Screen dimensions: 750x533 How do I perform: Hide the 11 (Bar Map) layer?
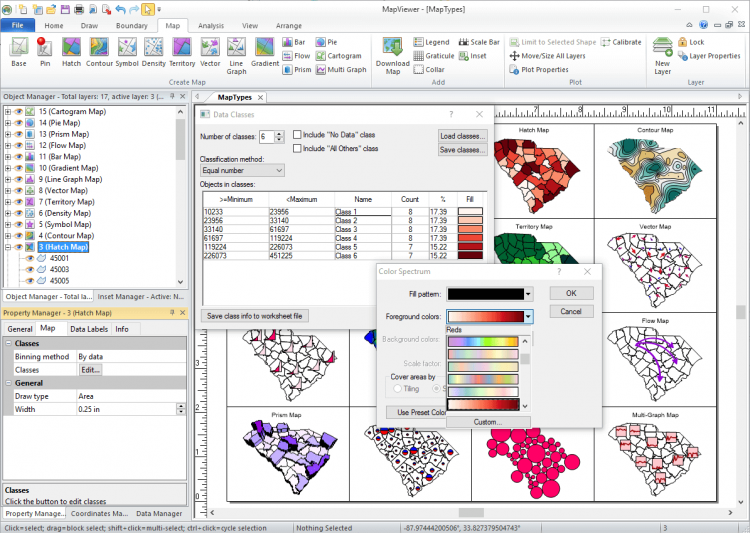(x=19, y=157)
